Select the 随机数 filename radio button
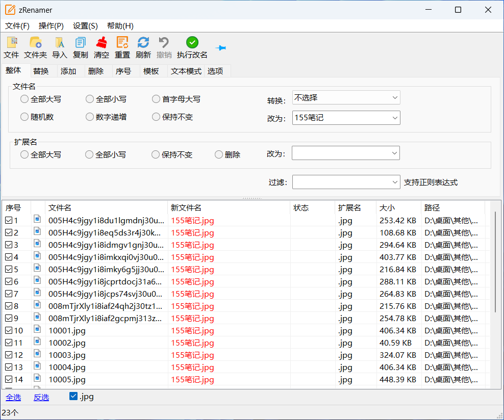 point(24,117)
